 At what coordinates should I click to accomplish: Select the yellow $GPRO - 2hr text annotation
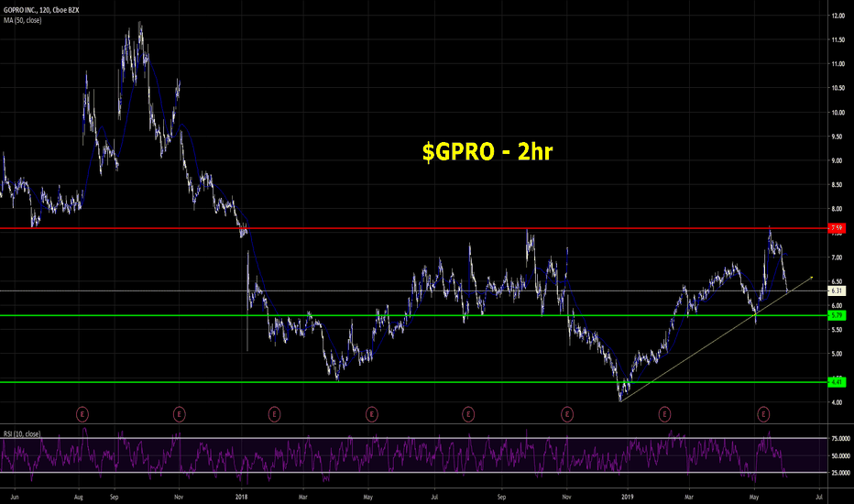pyautogui.click(x=487, y=151)
